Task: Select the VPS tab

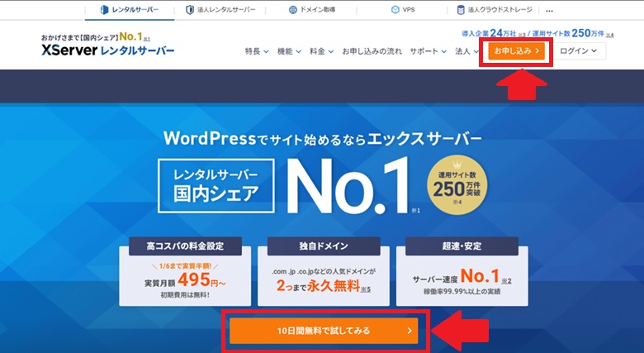Action: (x=403, y=10)
